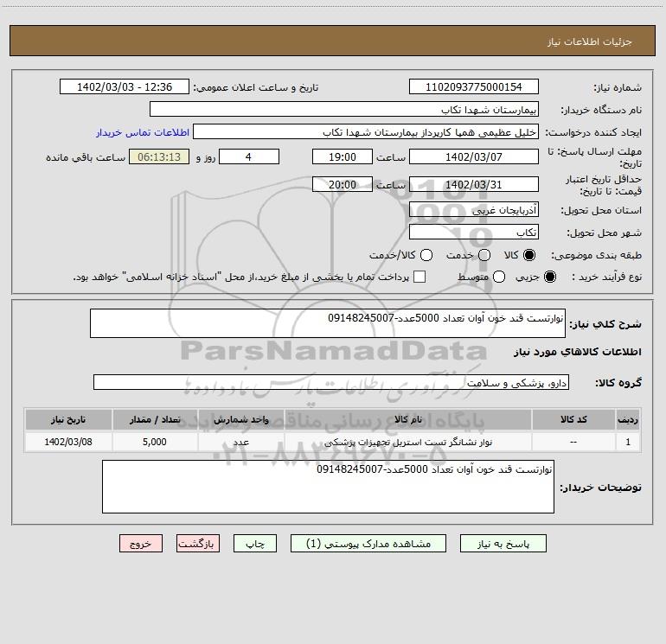Click the need number field 1102093775000154
This screenshot has width=666, height=644.
pyautogui.click(x=474, y=86)
